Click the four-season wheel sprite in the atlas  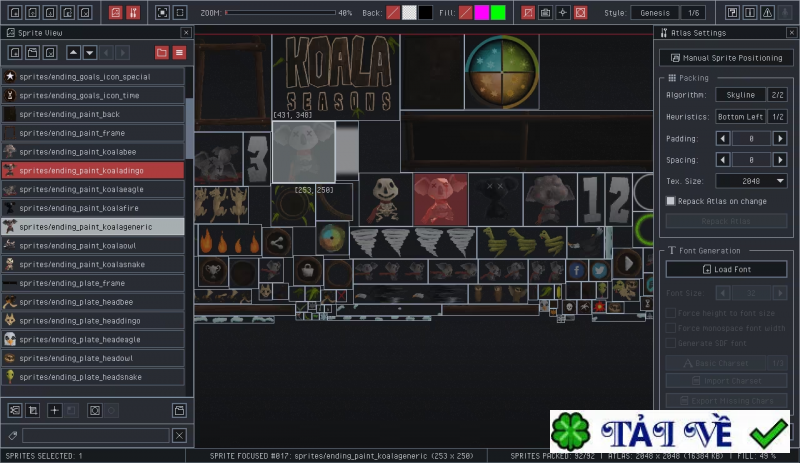click(502, 72)
